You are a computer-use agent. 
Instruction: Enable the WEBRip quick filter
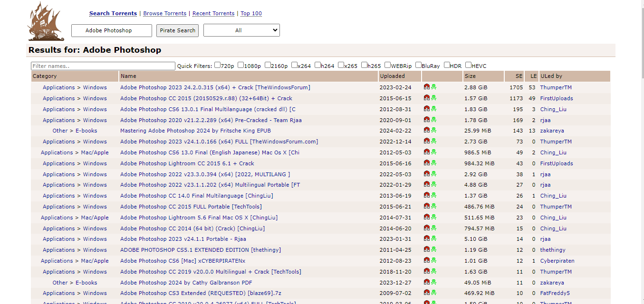(387, 65)
